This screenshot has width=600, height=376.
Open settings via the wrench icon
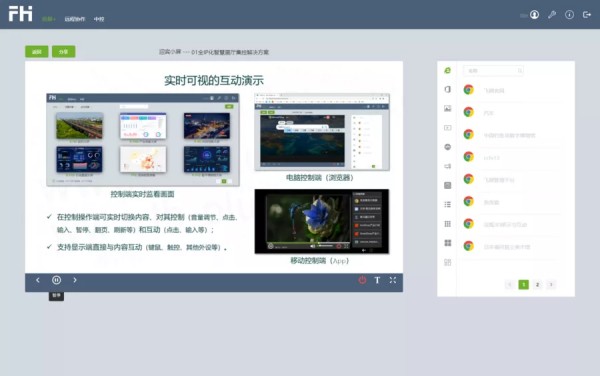coord(552,15)
